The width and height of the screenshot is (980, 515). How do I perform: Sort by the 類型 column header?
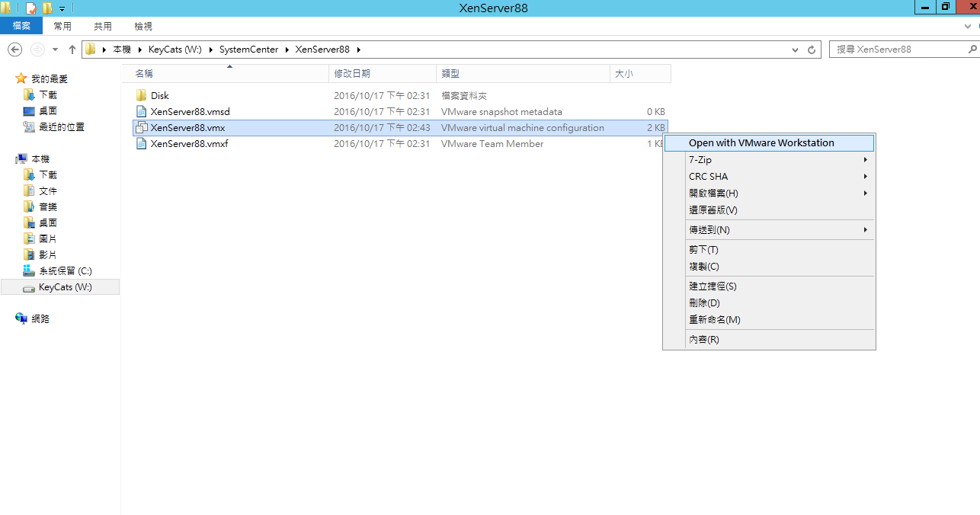(524, 74)
